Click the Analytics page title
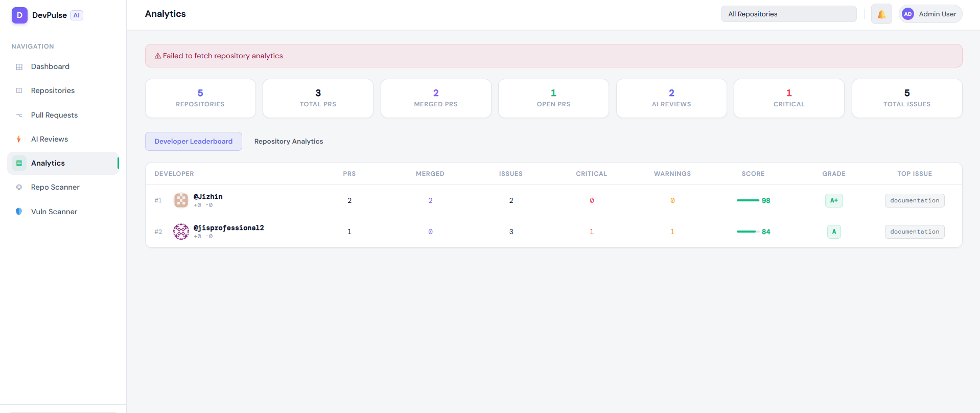 166,14
